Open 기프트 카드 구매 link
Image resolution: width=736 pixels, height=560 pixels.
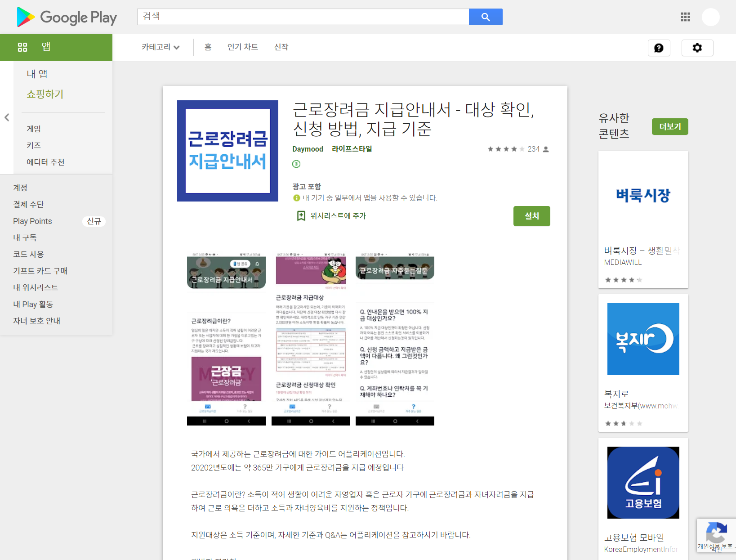(40, 271)
